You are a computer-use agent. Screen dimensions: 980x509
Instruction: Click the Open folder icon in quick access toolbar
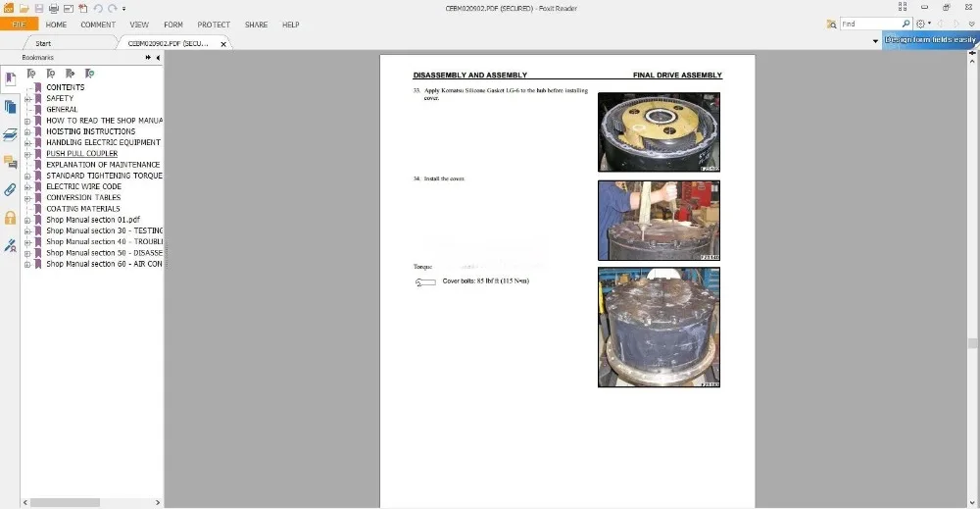[x=24, y=8]
